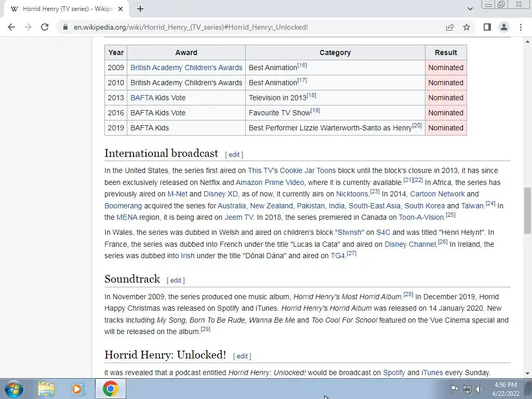Screen dimensions: 532x399
Task: Open the Spotify link
Action: click(x=394, y=373)
